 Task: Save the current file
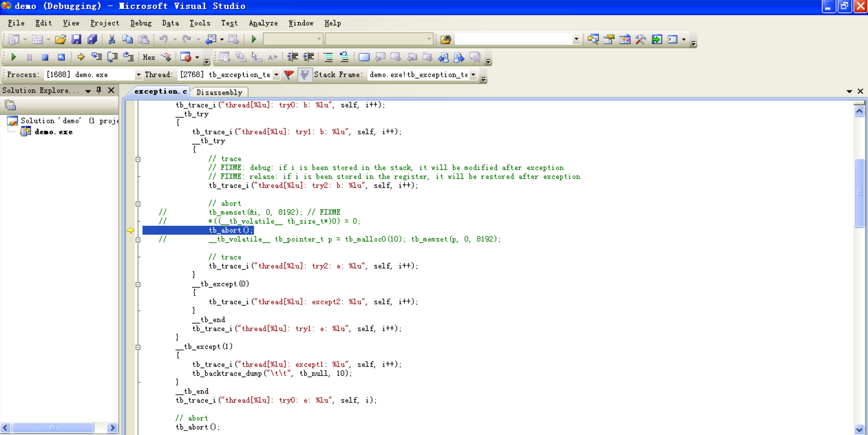click(76, 39)
